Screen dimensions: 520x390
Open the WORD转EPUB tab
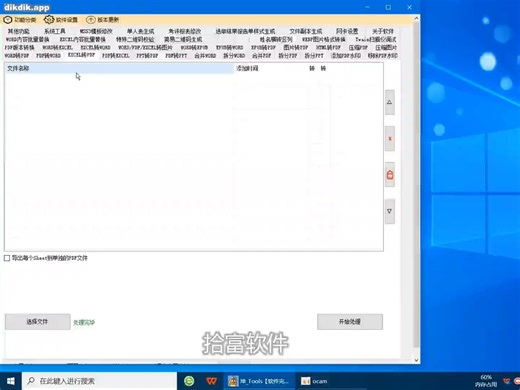(194, 48)
